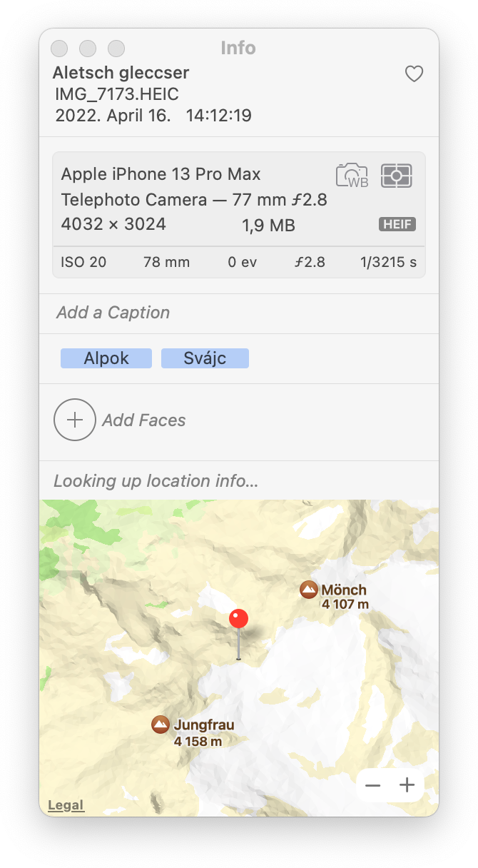The image size is (478, 868).
Task: Zoom in the map with plus button
Action: point(407,785)
